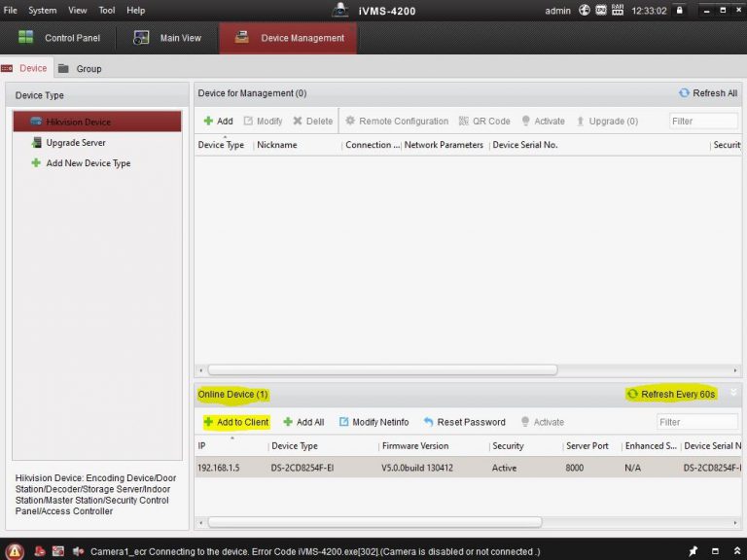This screenshot has height=560, width=747.
Task: Click the alarm warning icon in status bar
Action: point(15,551)
